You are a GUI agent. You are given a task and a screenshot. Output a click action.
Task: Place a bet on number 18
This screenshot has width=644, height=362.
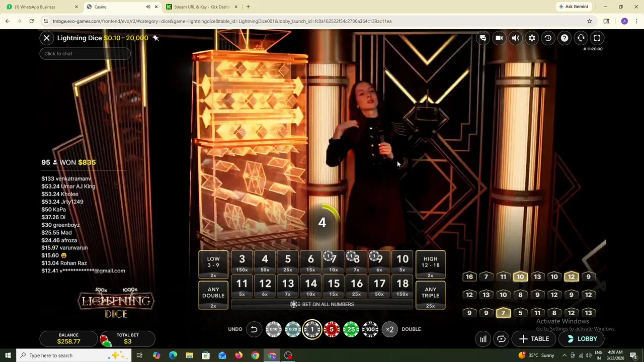point(403,287)
